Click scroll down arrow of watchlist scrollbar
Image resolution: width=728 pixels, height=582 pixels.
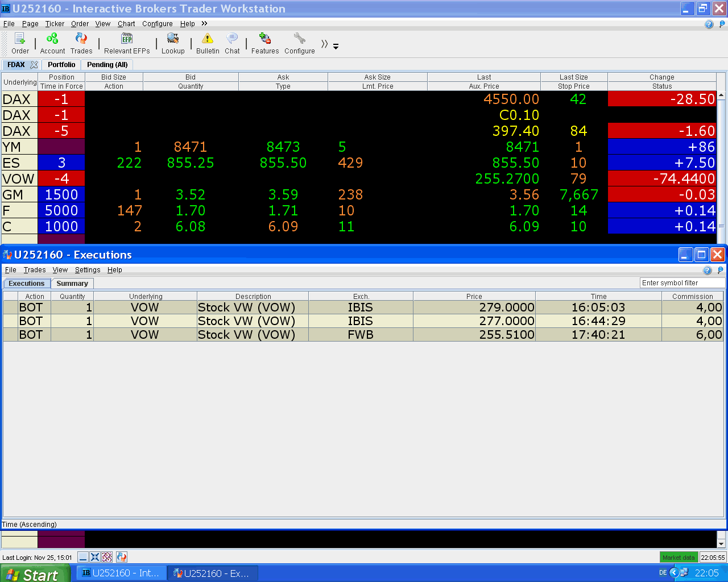[x=721, y=543]
